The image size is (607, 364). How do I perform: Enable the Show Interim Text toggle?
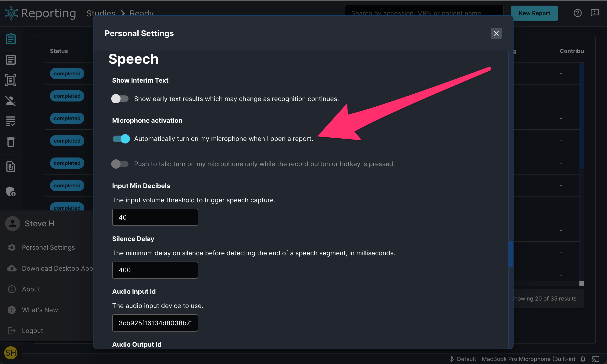[120, 99]
